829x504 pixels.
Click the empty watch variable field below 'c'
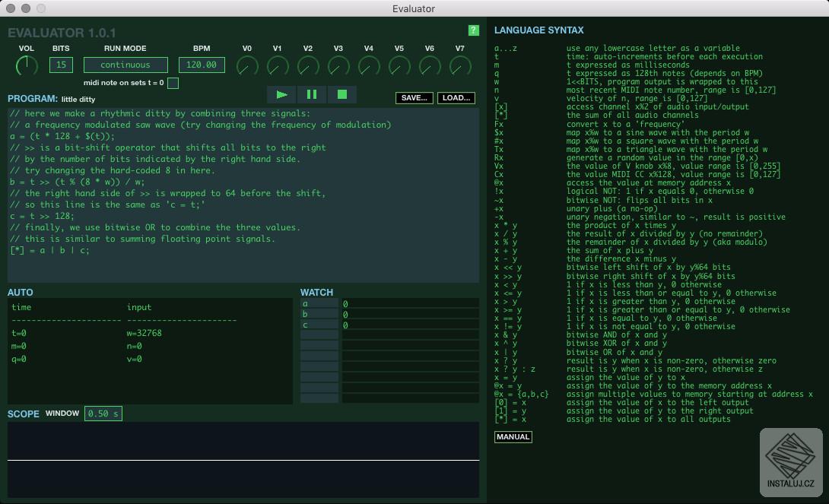319,335
